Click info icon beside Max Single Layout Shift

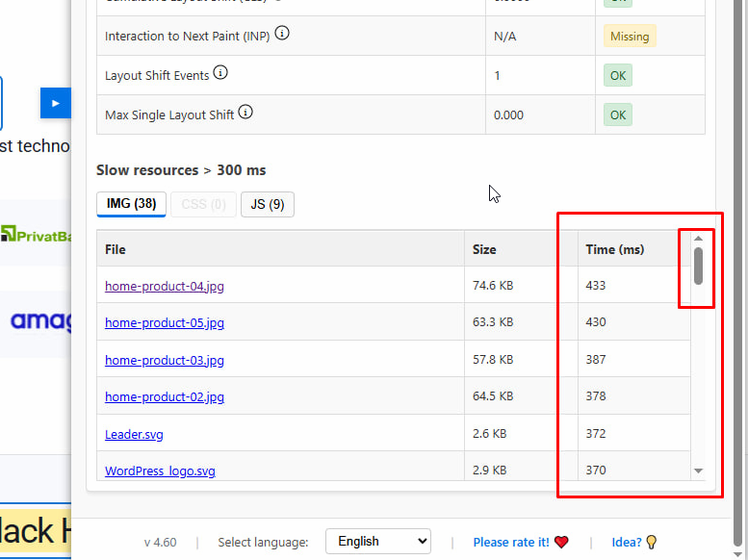pos(245,113)
